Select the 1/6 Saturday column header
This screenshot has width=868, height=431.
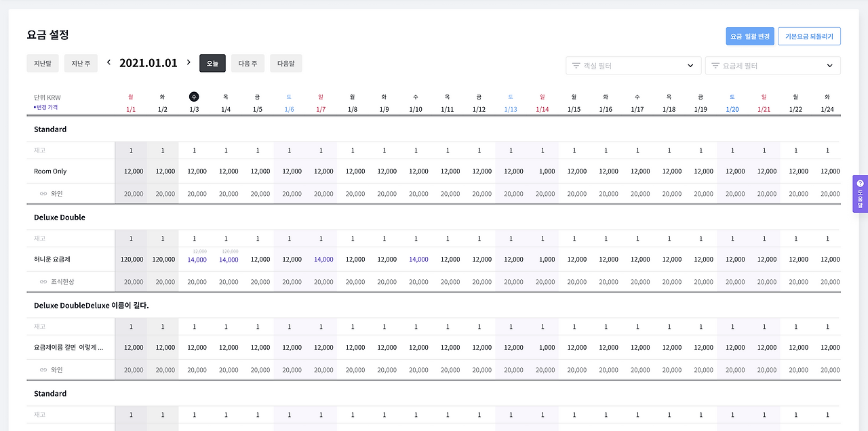point(289,109)
